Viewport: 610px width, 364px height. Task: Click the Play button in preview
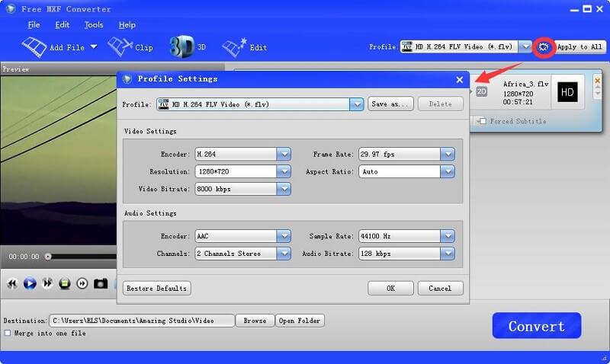point(30,283)
